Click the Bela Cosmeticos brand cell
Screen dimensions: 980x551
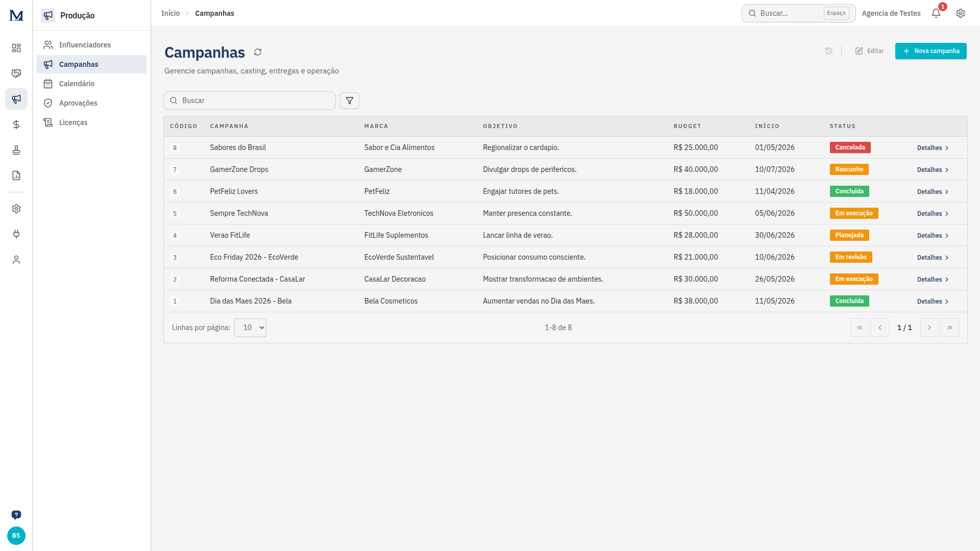click(391, 301)
